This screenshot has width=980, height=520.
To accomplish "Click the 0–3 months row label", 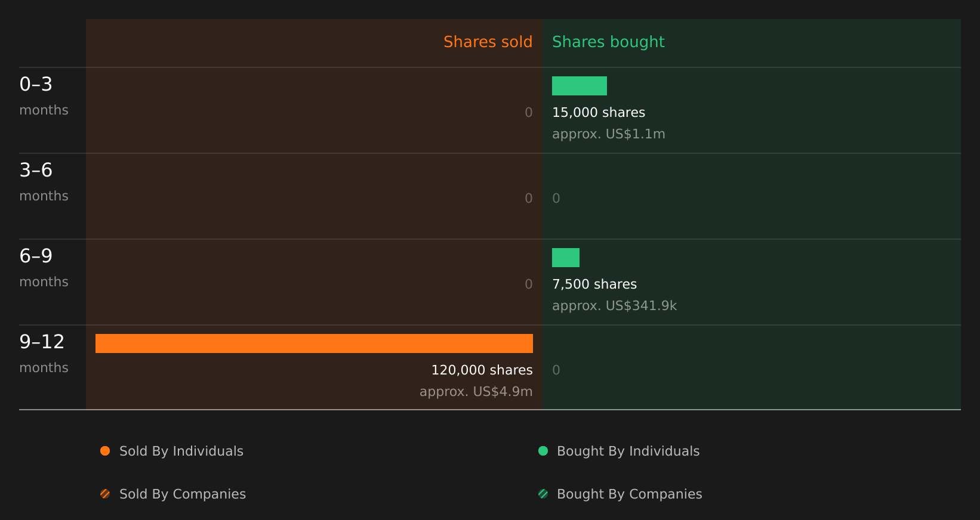I will pyautogui.click(x=44, y=97).
